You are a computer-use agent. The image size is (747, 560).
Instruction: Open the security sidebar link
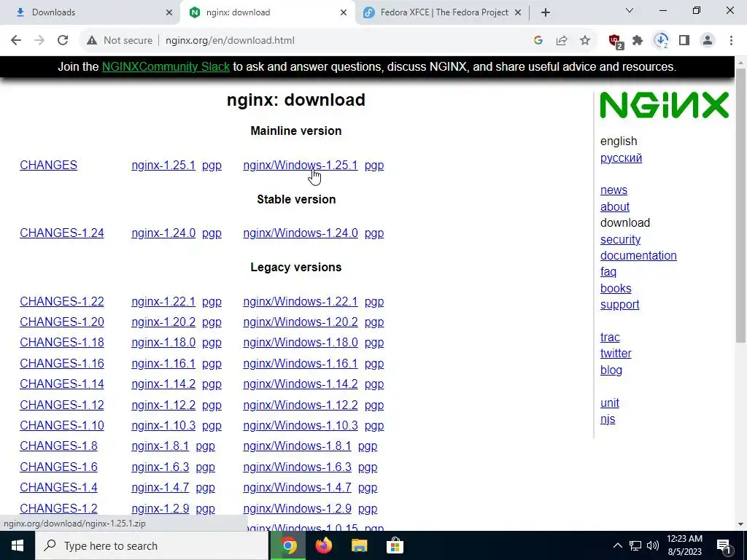620,239
